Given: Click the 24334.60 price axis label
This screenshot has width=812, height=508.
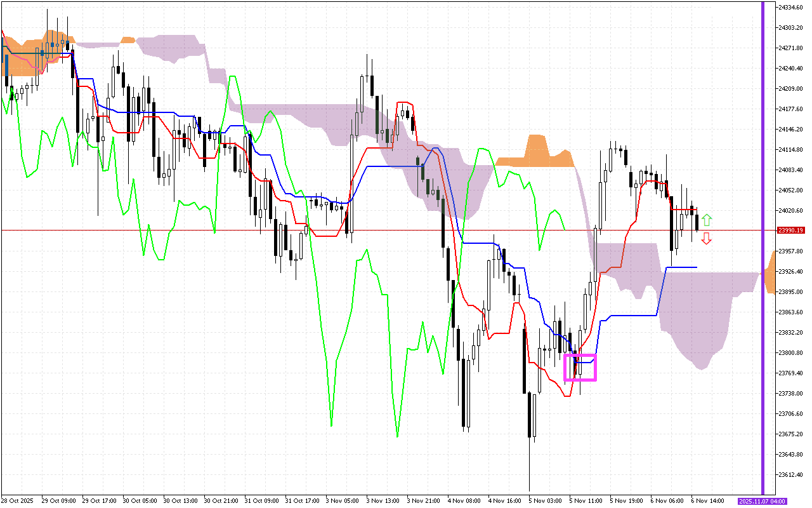Looking at the screenshot, I should [x=790, y=7].
